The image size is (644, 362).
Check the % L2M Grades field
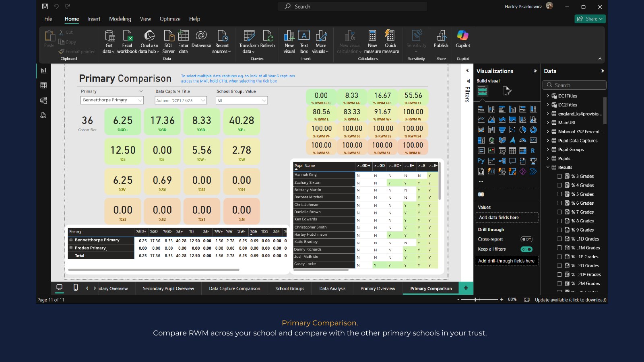(x=559, y=284)
